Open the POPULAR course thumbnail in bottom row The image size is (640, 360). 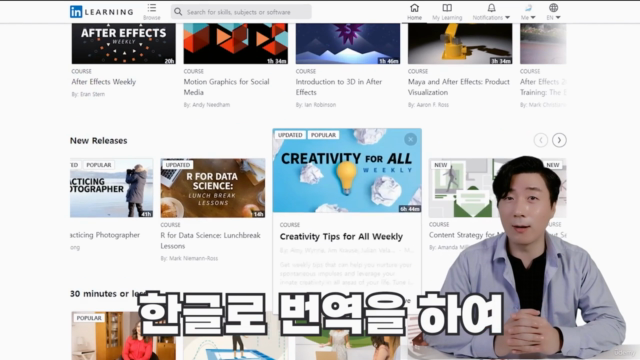tap(124, 336)
